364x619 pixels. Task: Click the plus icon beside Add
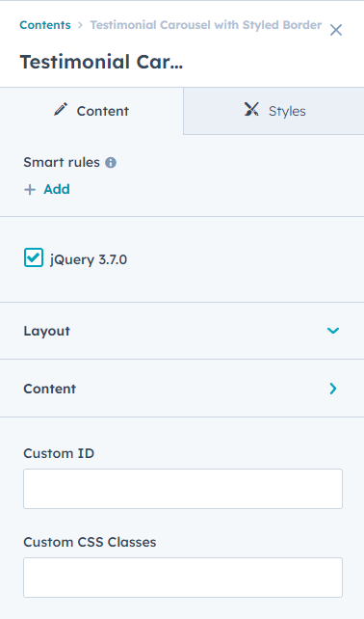[30, 190]
